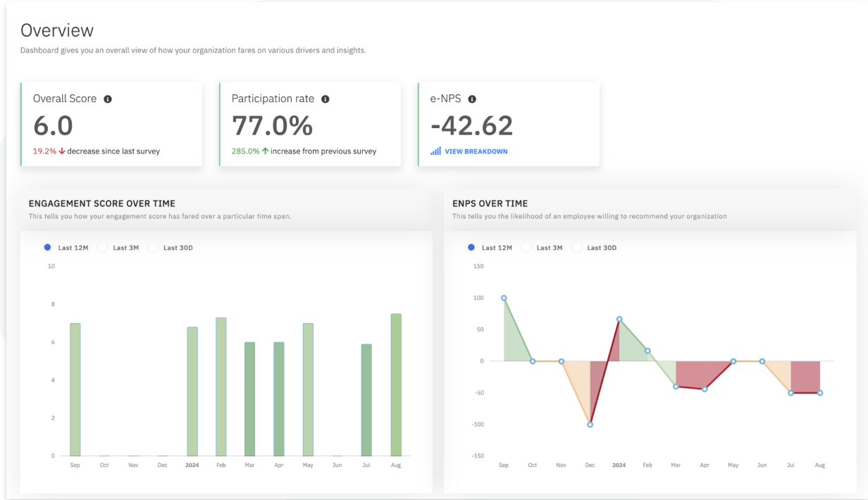Click the Jun data point in ENPS chart
868x500 pixels.
coord(762,361)
